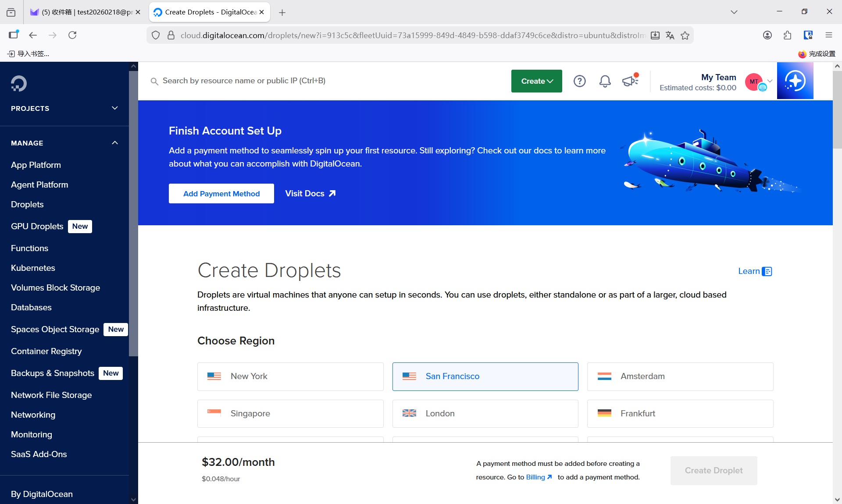Close the Create Droplets tab
The image size is (842, 504).
tap(262, 12)
